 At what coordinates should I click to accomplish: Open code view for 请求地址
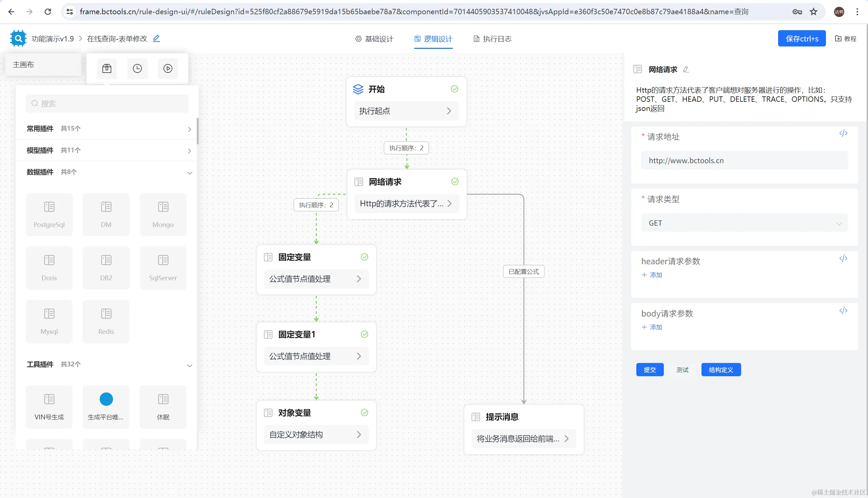[x=843, y=133]
